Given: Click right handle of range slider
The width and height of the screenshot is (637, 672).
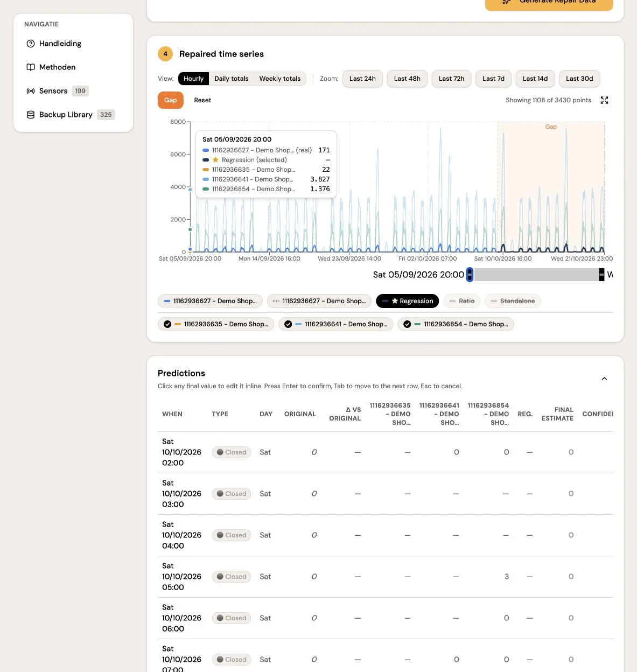Looking at the screenshot, I should pos(601,275).
